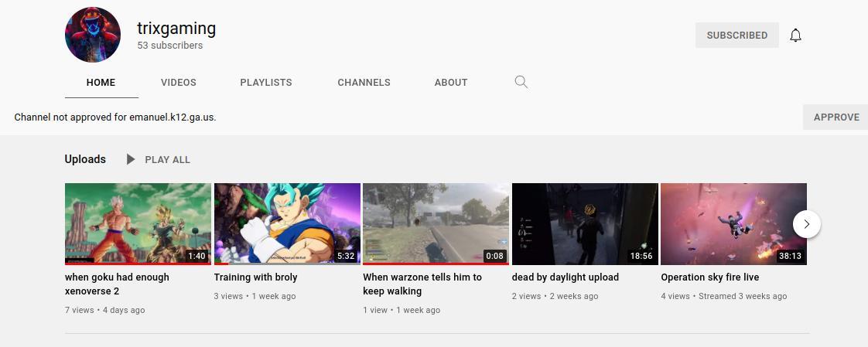Click 'Channel not approved for emanuel.k12.ga.us.' message
The height and width of the screenshot is (347, 868).
click(x=115, y=117)
